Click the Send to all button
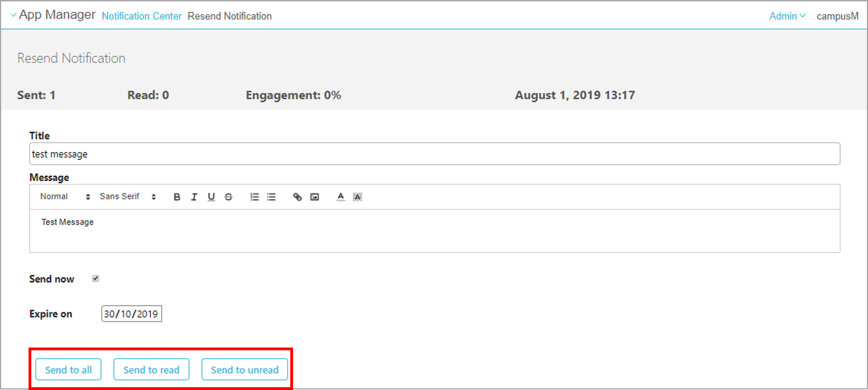This screenshot has width=868, height=390. pyautogui.click(x=68, y=369)
